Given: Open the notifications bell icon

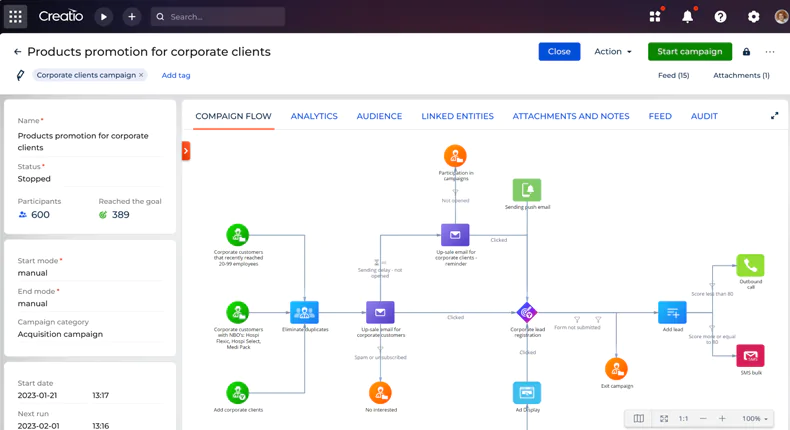Looking at the screenshot, I should click(x=687, y=17).
